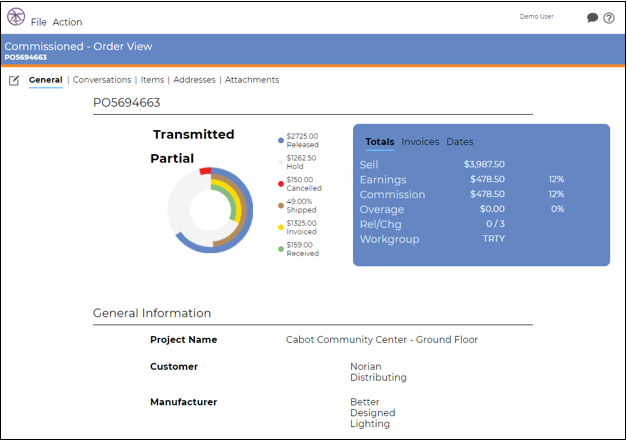
Task: Click the Customer field label
Action: pyautogui.click(x=174, y=367)
